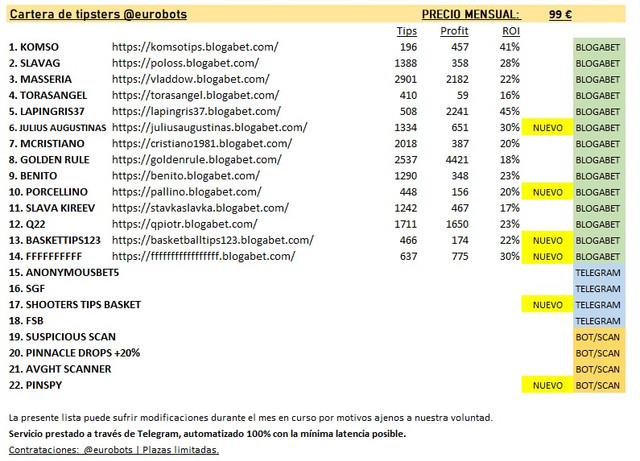This screenshot has width=640, height=461.
Task: Select the orange BOT/SCAN cell for SUSPICIOUS SCAN
Action: pyautogui.click(x=599, y=337)
